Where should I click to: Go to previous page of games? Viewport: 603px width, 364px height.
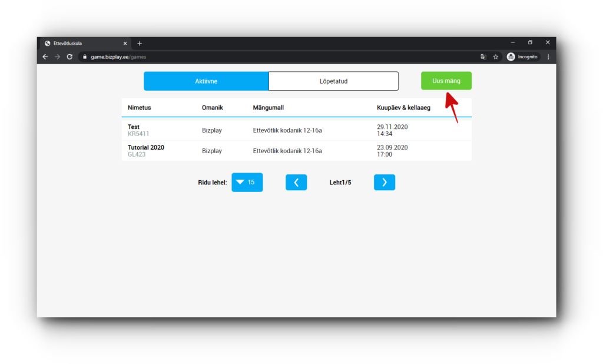[296, 183]
